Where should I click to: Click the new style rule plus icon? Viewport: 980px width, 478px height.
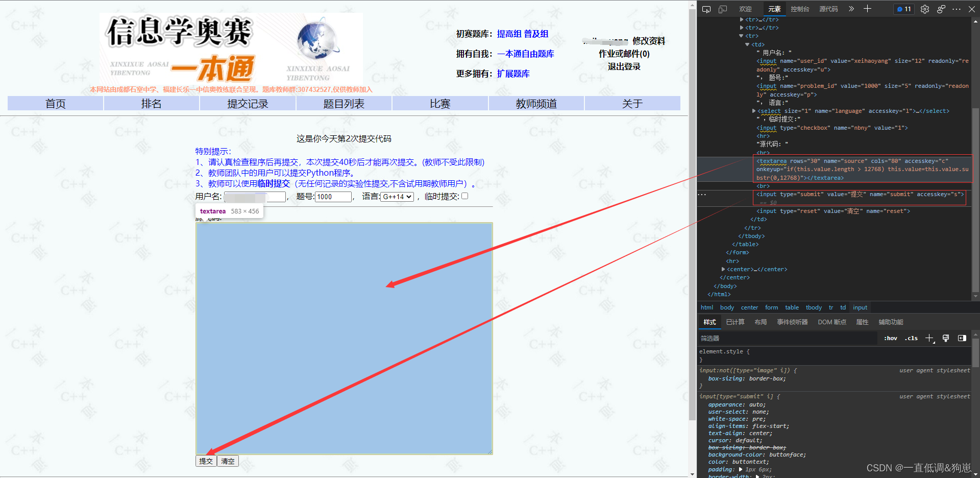[x=929, y=338]
